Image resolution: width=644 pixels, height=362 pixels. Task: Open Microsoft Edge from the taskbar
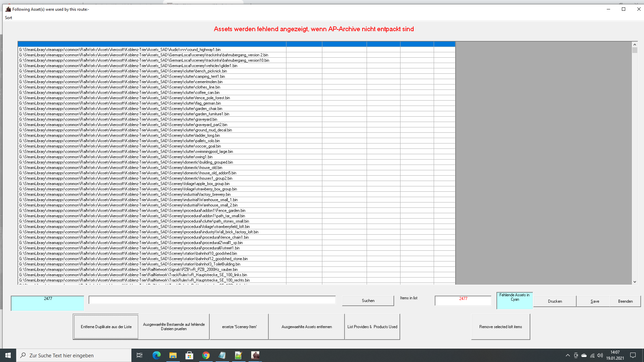pyautogui.click(x=157, y=355)
